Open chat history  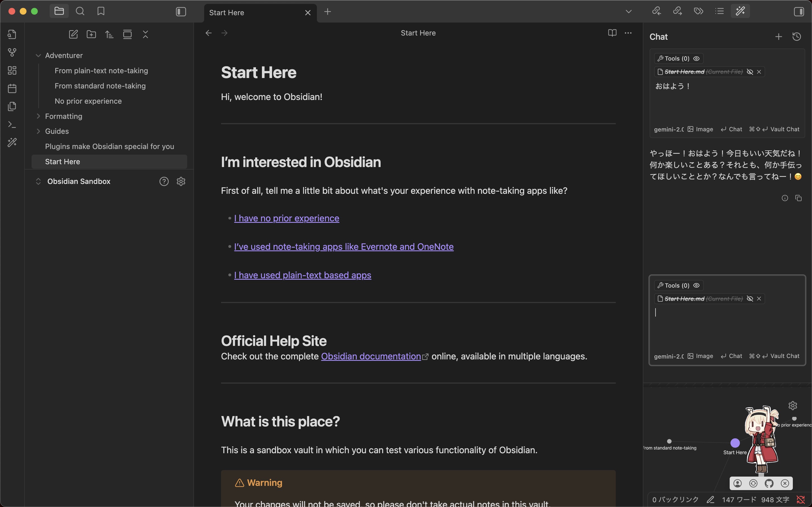[x=796, y=37]
